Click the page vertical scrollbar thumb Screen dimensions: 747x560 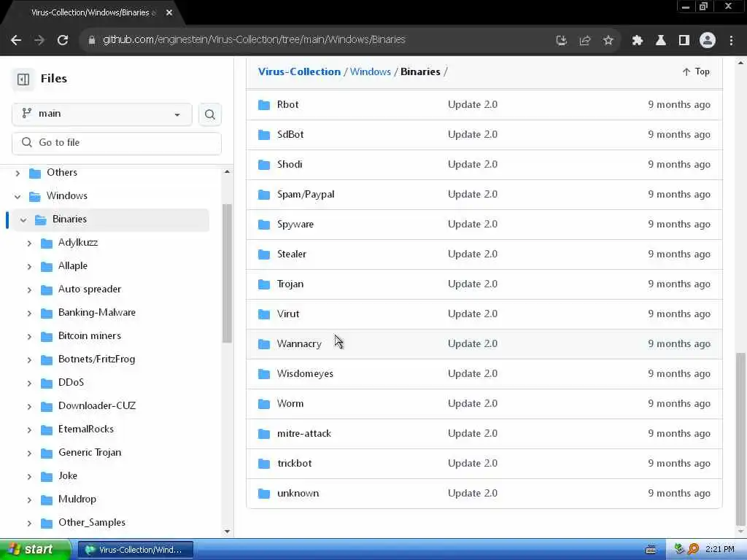point(740,438)
